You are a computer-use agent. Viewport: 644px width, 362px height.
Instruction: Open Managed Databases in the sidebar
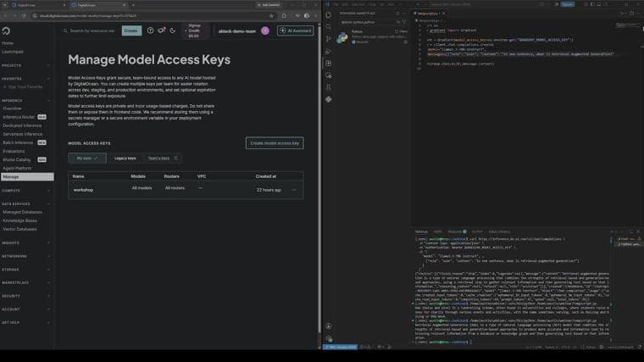23,212
